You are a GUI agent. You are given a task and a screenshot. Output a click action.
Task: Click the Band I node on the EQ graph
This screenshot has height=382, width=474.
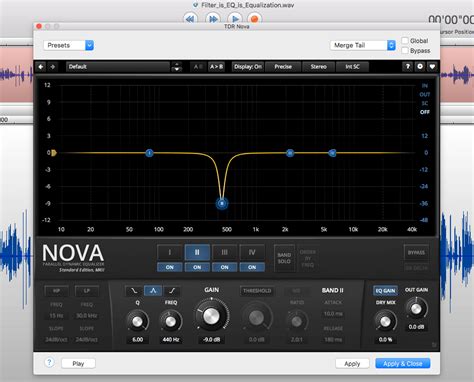pyautogui.click(x=149, y=153)
